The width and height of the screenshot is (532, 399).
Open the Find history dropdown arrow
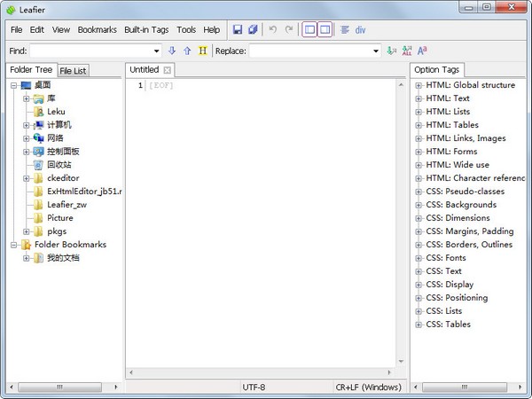156,51
